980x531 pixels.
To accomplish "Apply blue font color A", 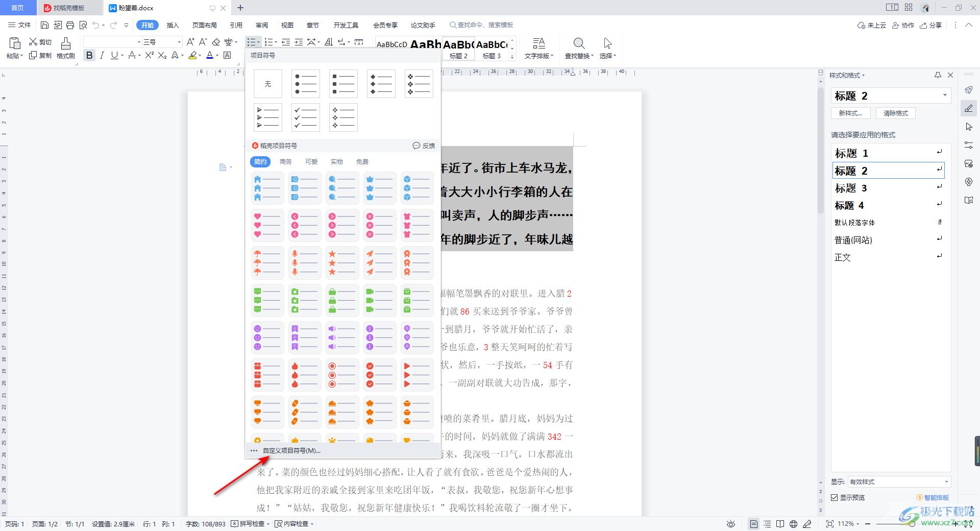I will [210, 55].
